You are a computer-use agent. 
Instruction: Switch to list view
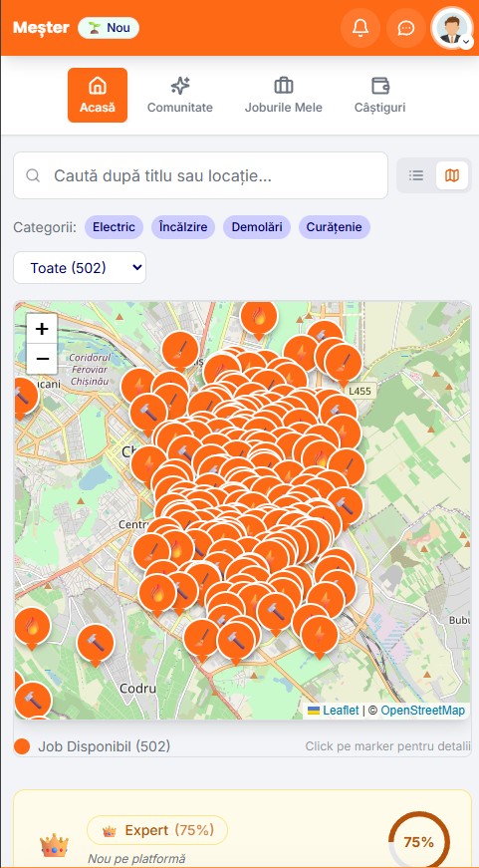pos(416,175)
